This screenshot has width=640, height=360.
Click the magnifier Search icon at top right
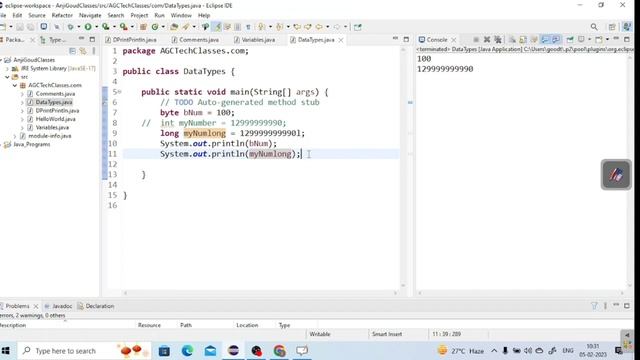[x=594, y=27]
